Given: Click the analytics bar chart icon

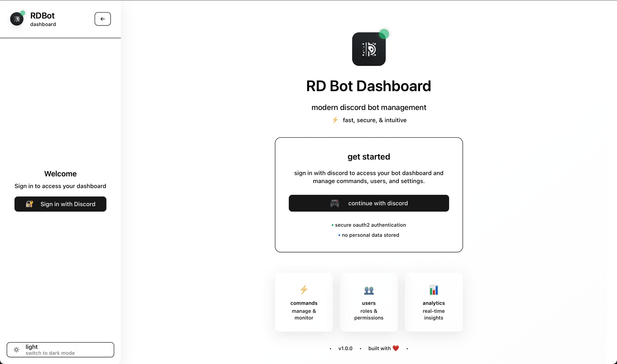Looking at the screenshot, I should pos(434,290).
